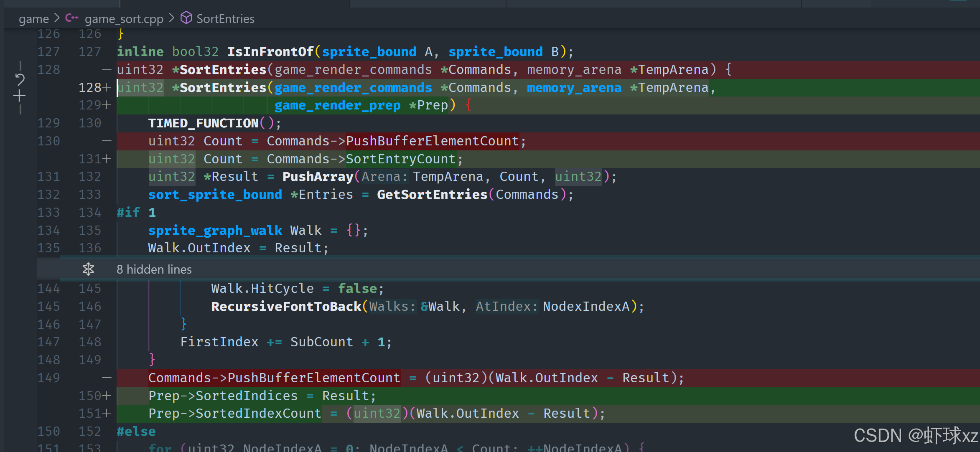The width and height of the screenshot is (980, 452).
Task: Click the RecursiveFontToBack function call
Action: (x=286, y=307)
